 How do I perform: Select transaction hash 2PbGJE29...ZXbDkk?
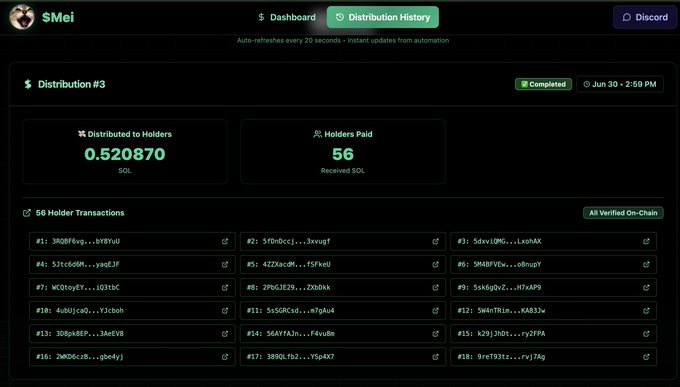[296, 287]
